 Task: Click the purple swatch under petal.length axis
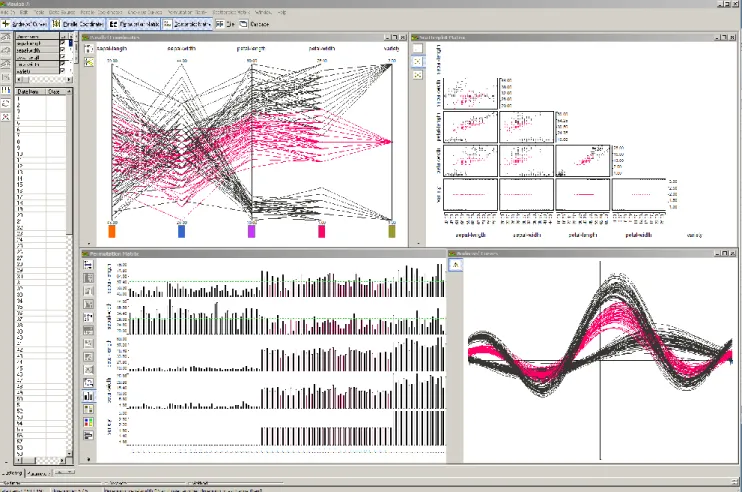pos(251,231)
